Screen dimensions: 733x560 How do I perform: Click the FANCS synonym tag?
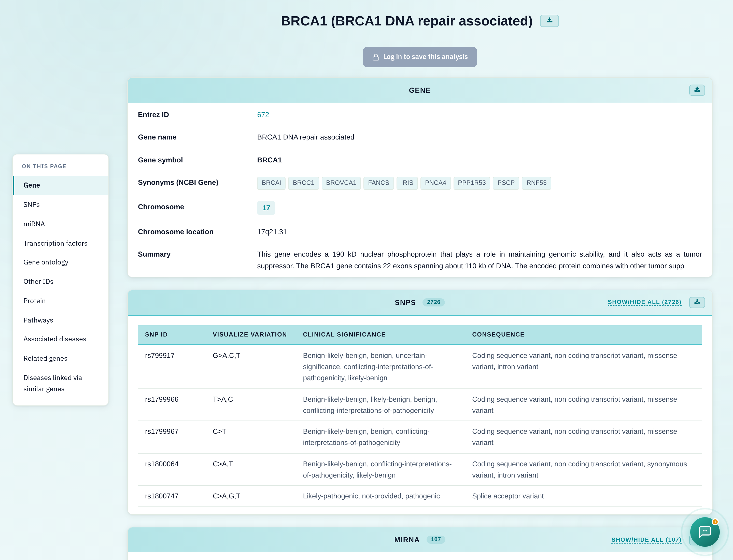[x=378, y=183]
